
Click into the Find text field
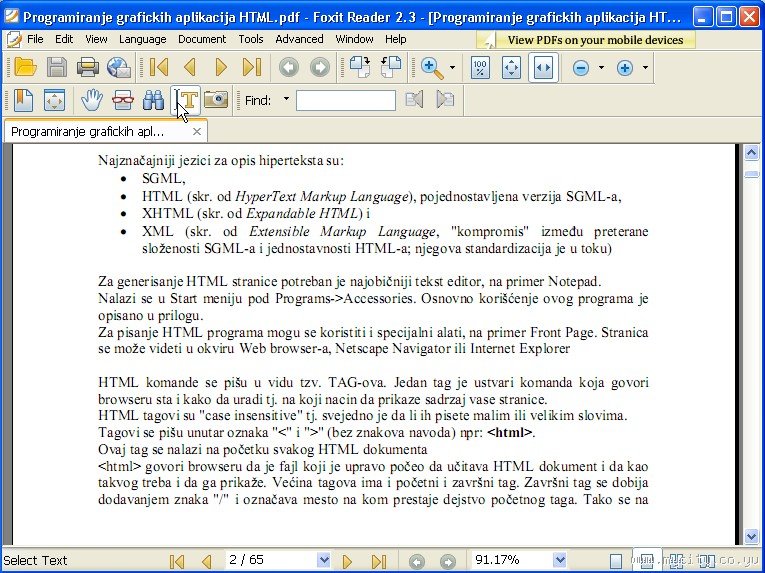pyautogui.click(x=346, y=100)
